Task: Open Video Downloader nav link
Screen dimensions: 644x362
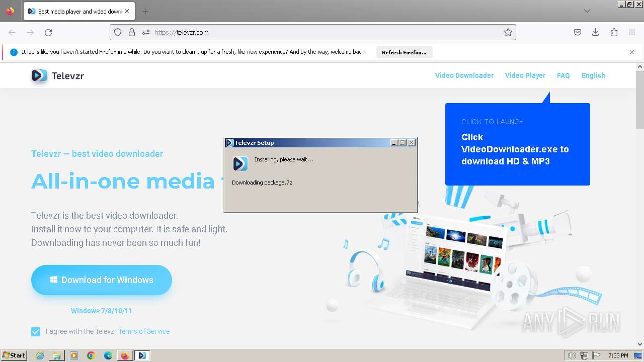Action: [464, 75]
